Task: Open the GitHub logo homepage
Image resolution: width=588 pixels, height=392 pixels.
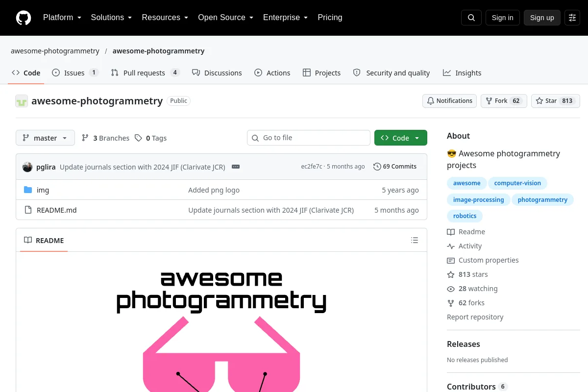Action: pyautogui.click(x=24, y=18)
